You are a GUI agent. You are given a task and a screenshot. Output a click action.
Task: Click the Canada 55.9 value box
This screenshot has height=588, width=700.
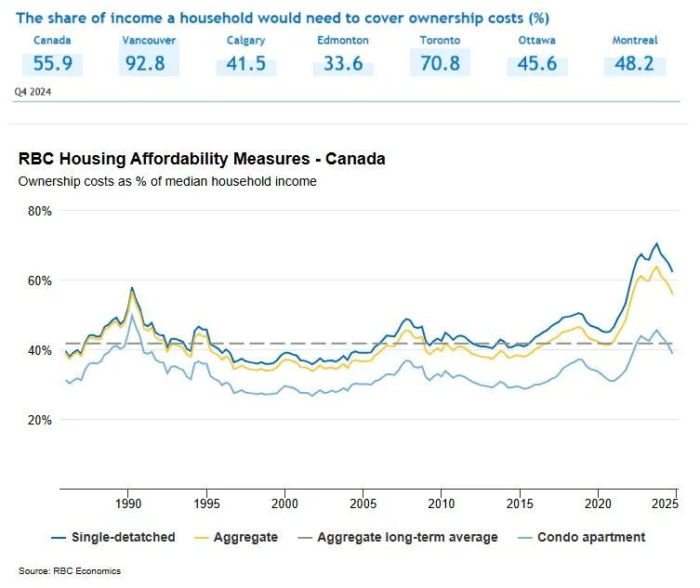pyautogui.click(x=52, y=64)
